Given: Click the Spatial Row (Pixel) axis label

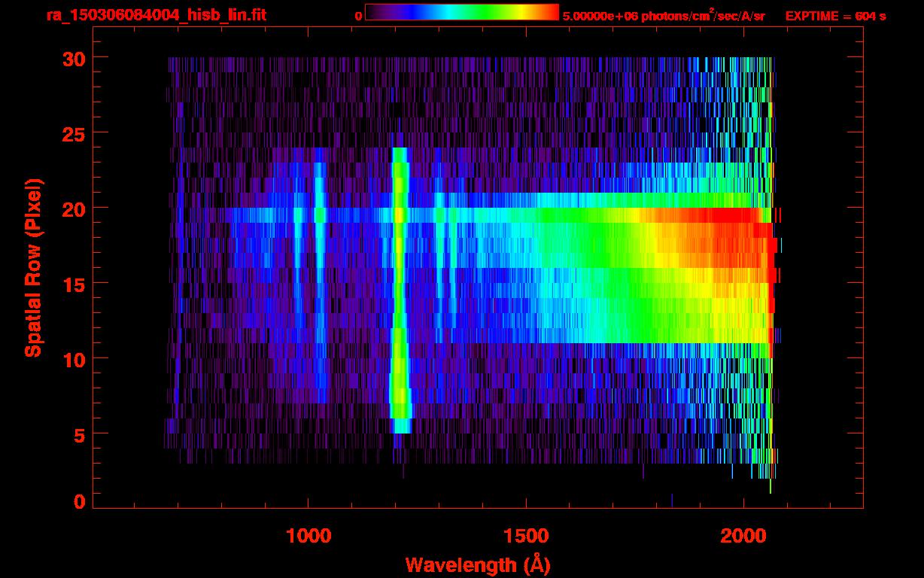Looking at the screenshot, I should pyautogui.click(x=33, y=267).
